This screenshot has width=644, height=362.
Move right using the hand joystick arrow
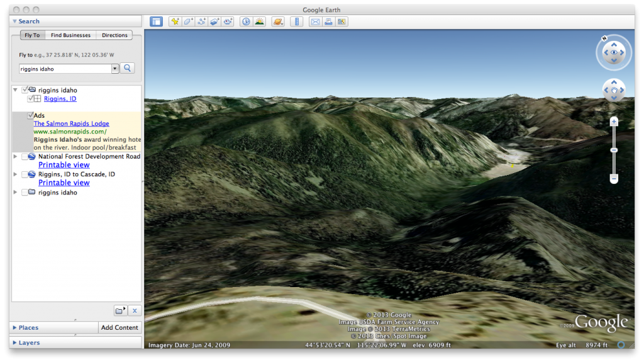[622, 90]
